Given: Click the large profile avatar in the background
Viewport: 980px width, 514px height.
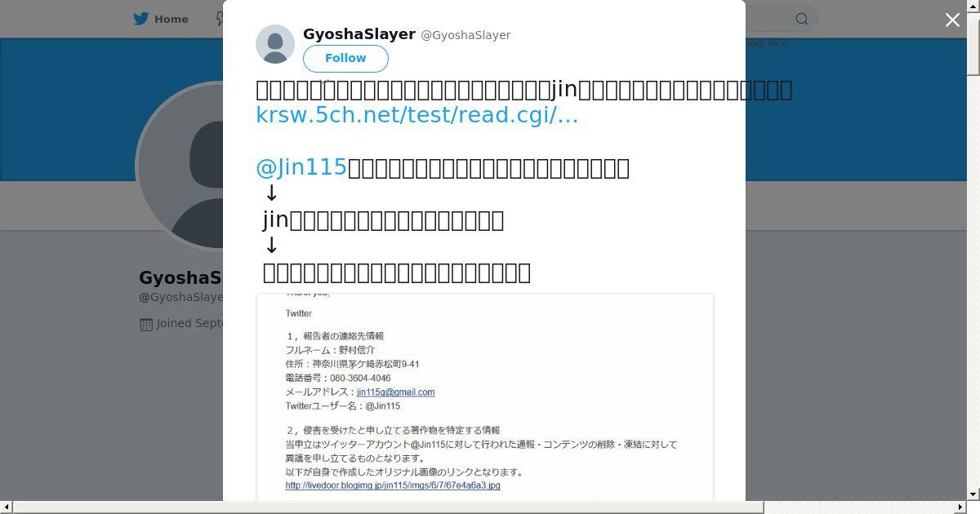Looking at the screenshot, I should click(x=180, y=167).
